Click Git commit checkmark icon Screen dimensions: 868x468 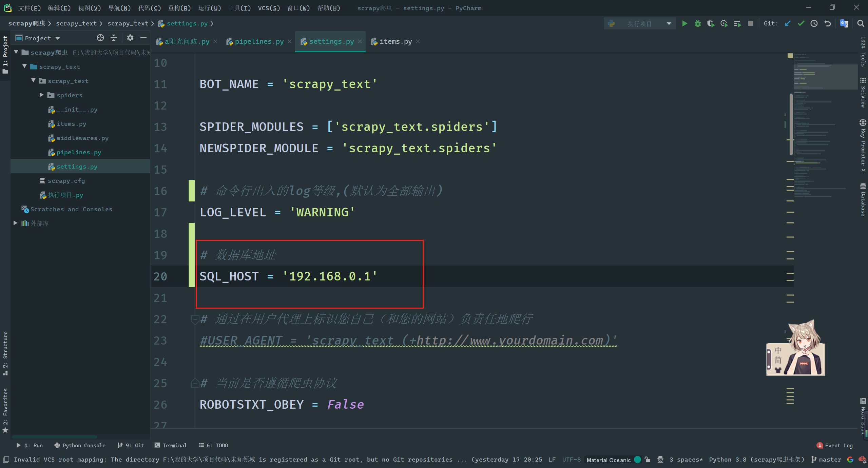[801, 23]
